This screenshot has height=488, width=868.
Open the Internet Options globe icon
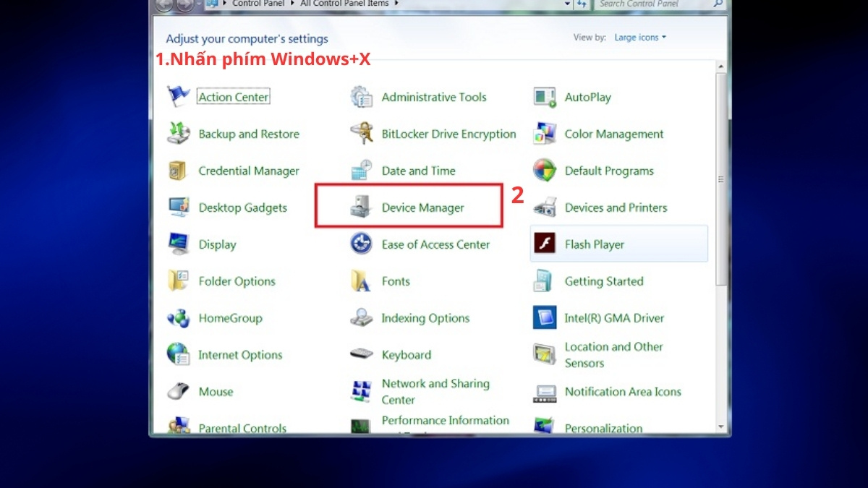pos(179,355)
